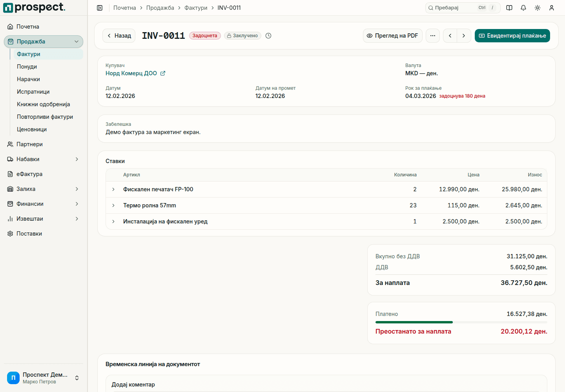Open the Норд Комерц ДОО customer link
The width and height of the screenshot is (565, 392).
tap(131, 73)
